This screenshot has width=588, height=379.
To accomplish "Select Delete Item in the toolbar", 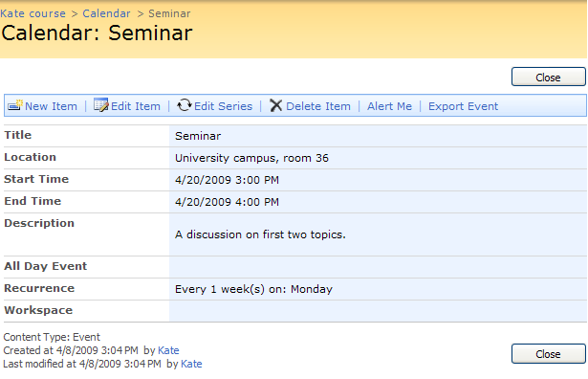I will pyautogui.click(x=318, y=106).
